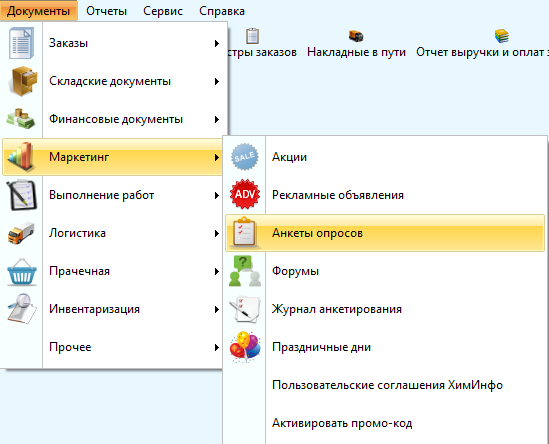This screenshot has height=444, width=549.
Task: Open Пользовательские соглашения ХимИнфо
Action: pyautogui.click(x=385, y=385)
